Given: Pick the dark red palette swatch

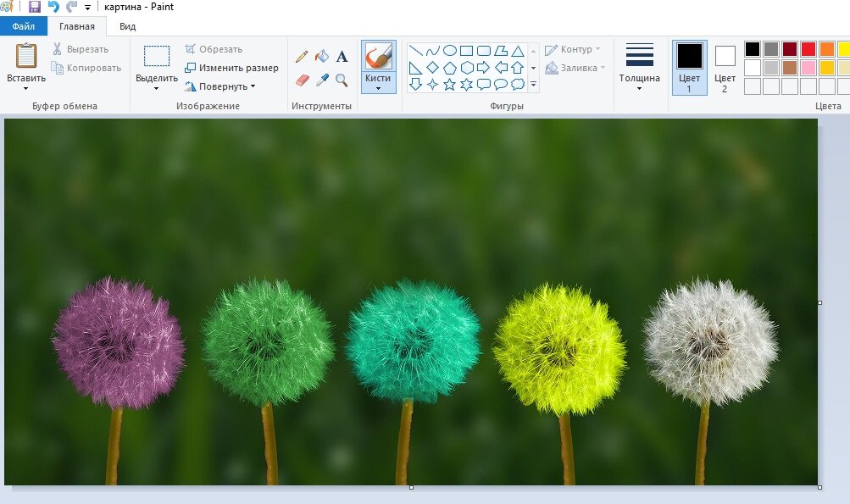Looking at the screenshot, I should (789, 49).
